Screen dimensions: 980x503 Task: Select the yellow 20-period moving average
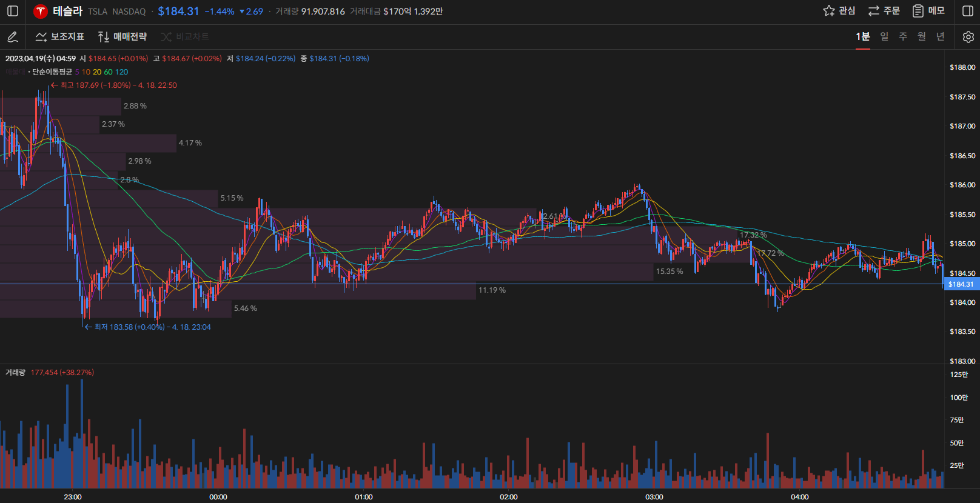click(97, 72)
